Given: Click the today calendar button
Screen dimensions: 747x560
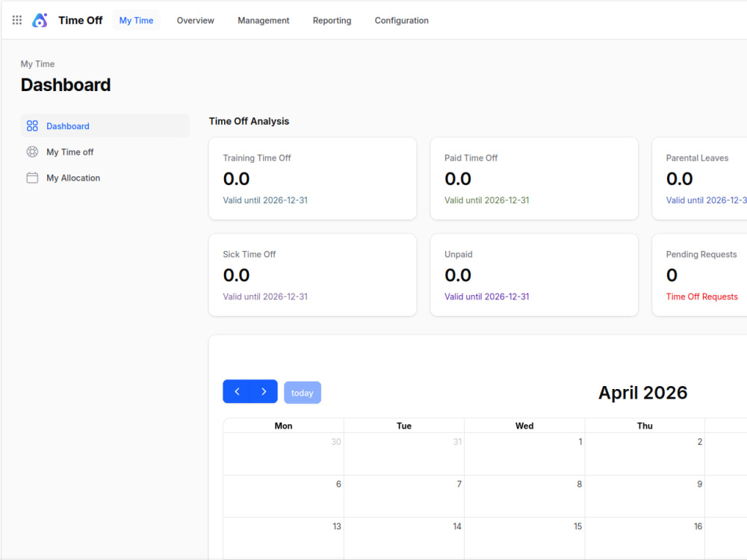Looking at the screenshot, I should [303, 393].
